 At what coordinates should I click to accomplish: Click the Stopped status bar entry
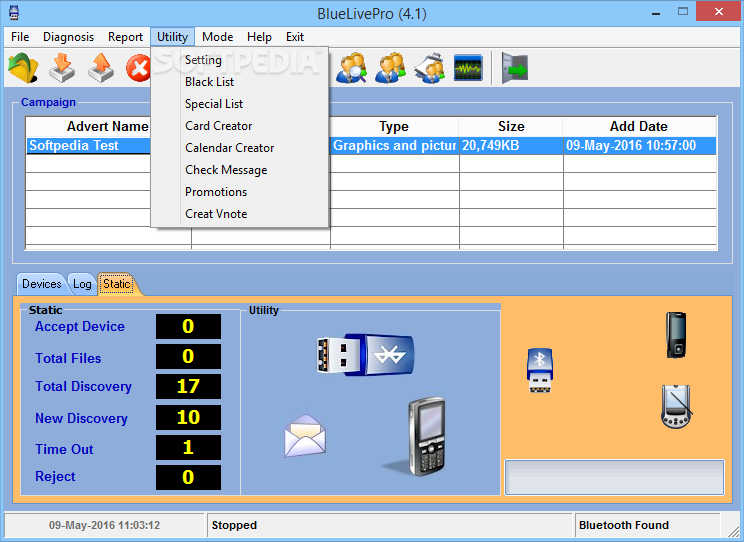(389, 525)
